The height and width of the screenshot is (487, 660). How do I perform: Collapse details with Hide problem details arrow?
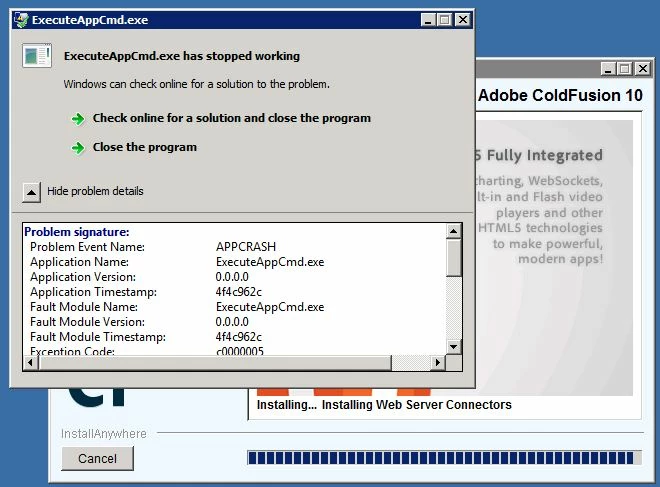click(32, 192)
